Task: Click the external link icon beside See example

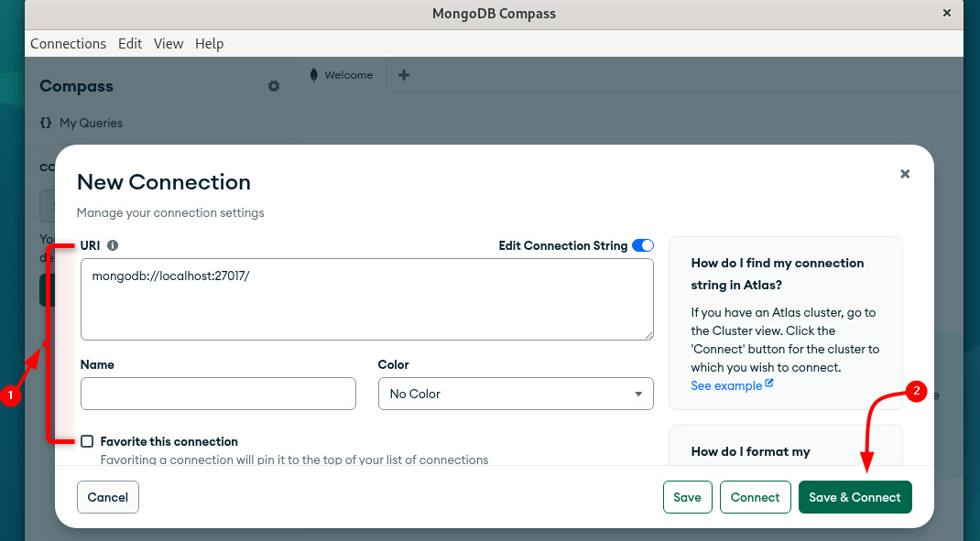Action: (769, 384)
